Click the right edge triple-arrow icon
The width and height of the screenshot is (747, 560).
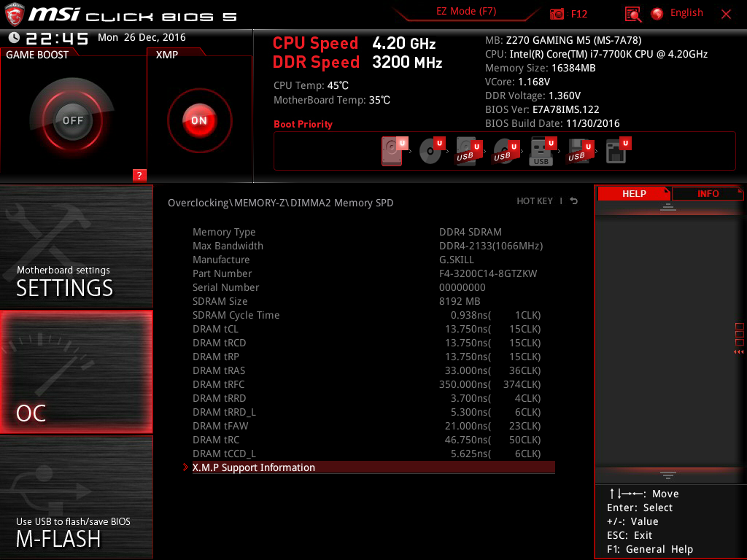[738, 352]
